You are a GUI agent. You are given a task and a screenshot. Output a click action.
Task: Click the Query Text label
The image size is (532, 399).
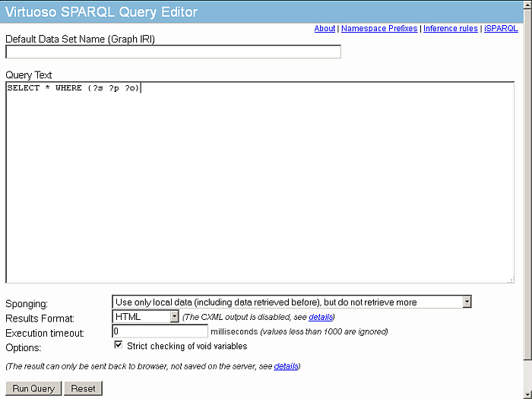[29, 75]
